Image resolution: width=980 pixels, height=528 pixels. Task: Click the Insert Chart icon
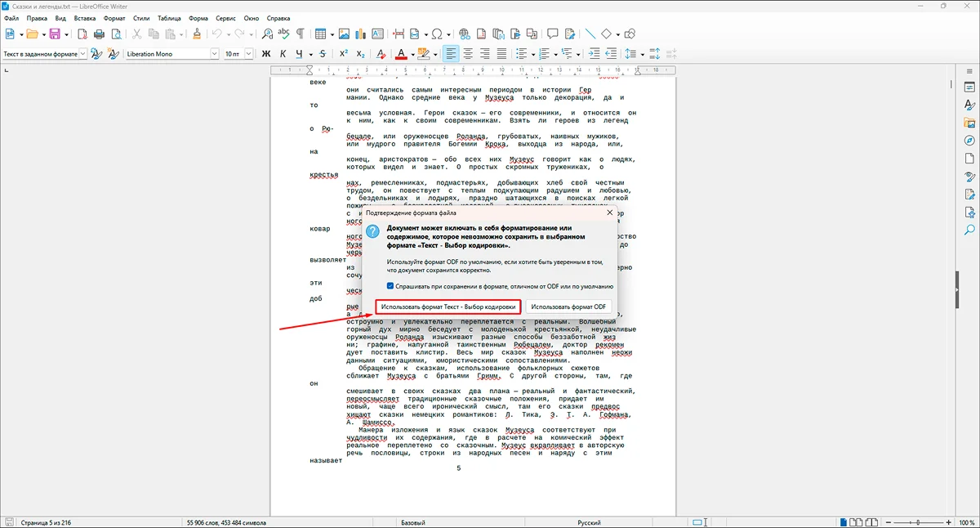tap(360, 34)
